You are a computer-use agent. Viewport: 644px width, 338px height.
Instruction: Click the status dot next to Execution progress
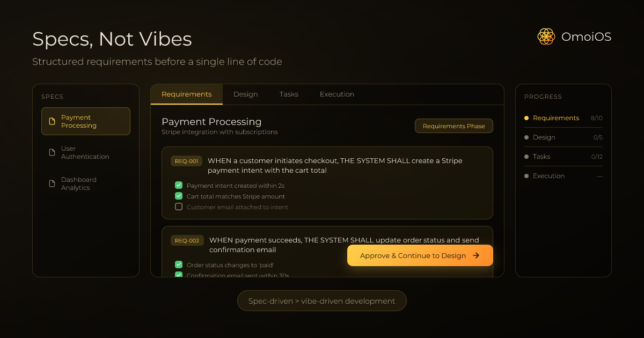526,176
